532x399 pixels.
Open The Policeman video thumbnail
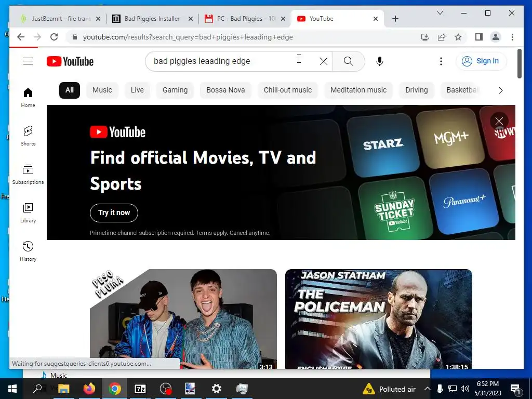379,319
